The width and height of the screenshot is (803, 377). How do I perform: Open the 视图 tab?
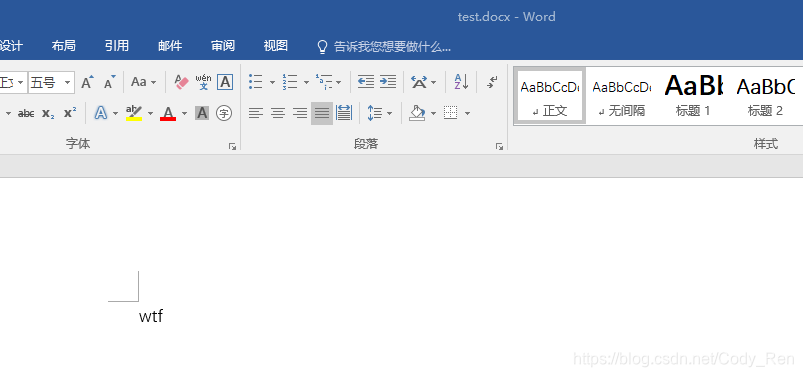(x=276, y=46)
